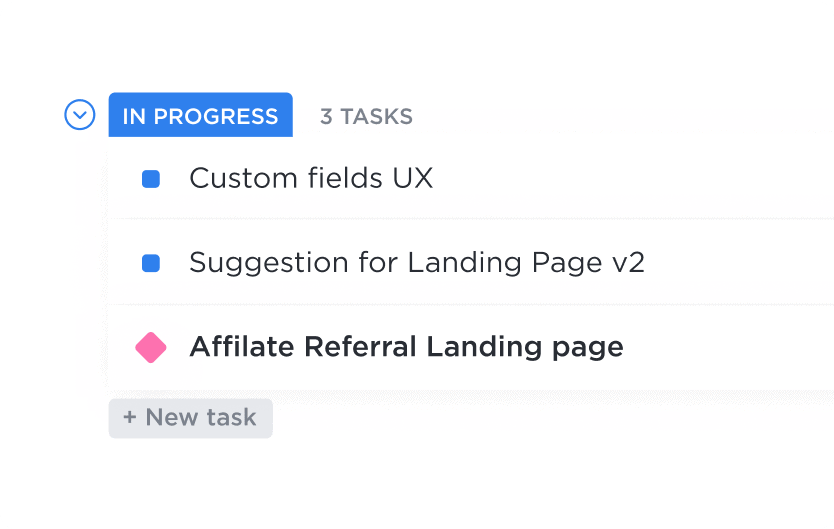Viewport: 834px width, 529px height.
Task: Toggle milestone marker on Affilate Referral task
Action: coord(151,347)
